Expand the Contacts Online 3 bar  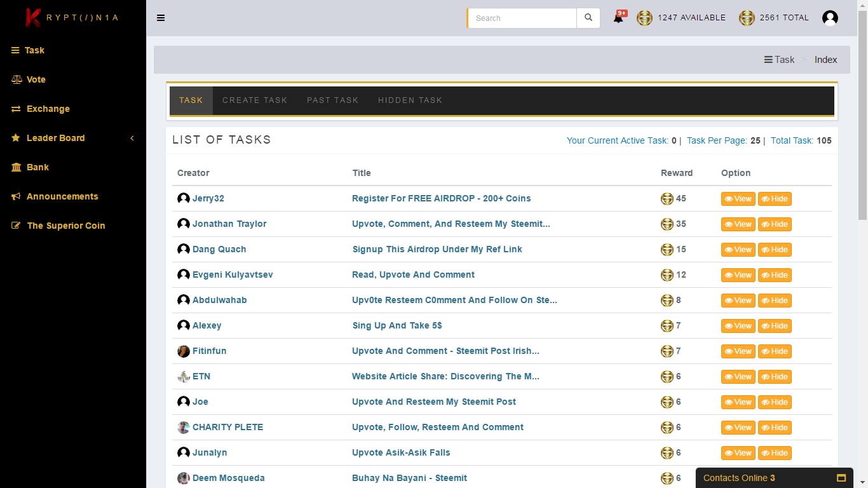coord(775,478)
